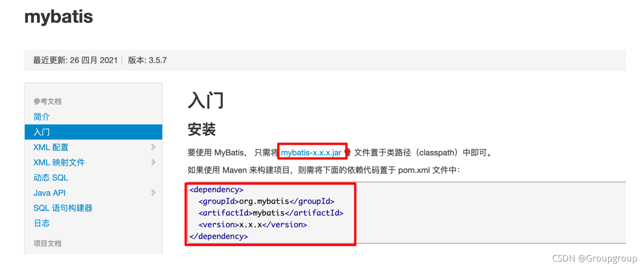Click the 入门 page heading
The image size is (644, 268).
(206, 100)
